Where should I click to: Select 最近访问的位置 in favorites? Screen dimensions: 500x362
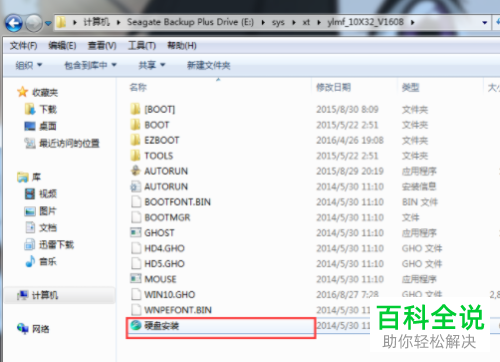[69, 143]
